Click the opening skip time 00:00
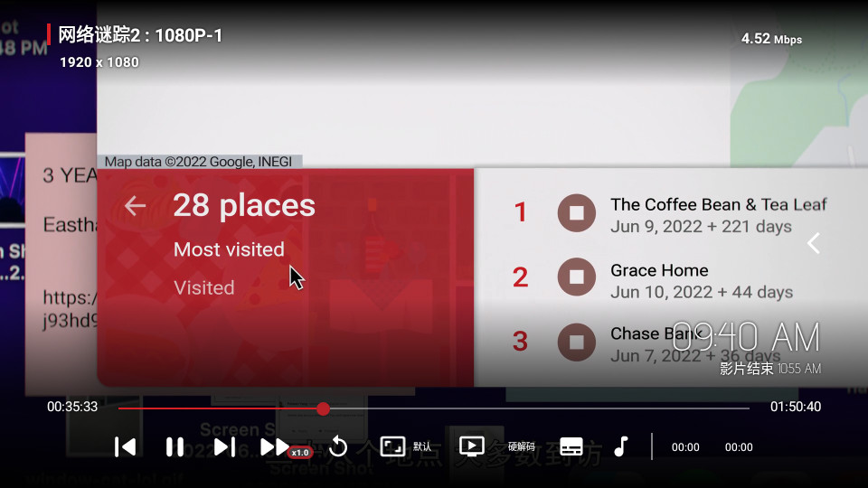The height and width of the screenshot is (488, 868). coord(685,446)
